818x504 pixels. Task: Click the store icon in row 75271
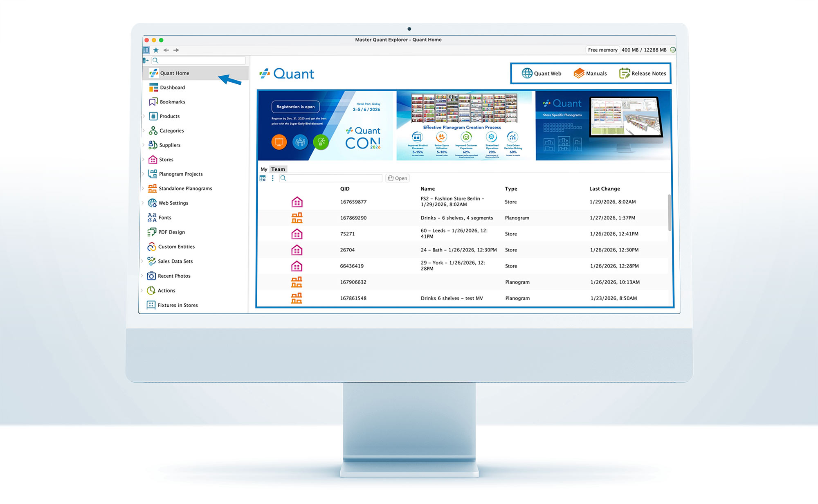(x=297, y=234)
